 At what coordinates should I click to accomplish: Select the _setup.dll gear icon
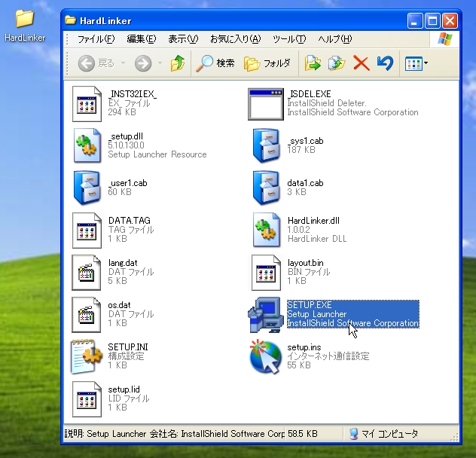(x=87, y=145)
